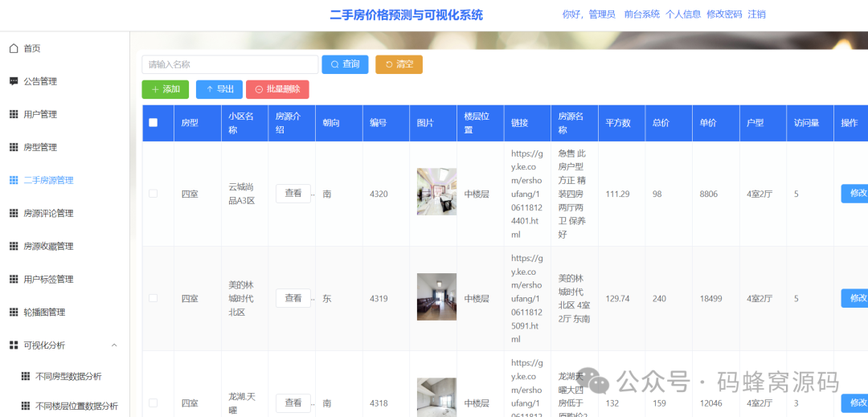Click the magnifier icon in the 查询 button

pos(335,64)
